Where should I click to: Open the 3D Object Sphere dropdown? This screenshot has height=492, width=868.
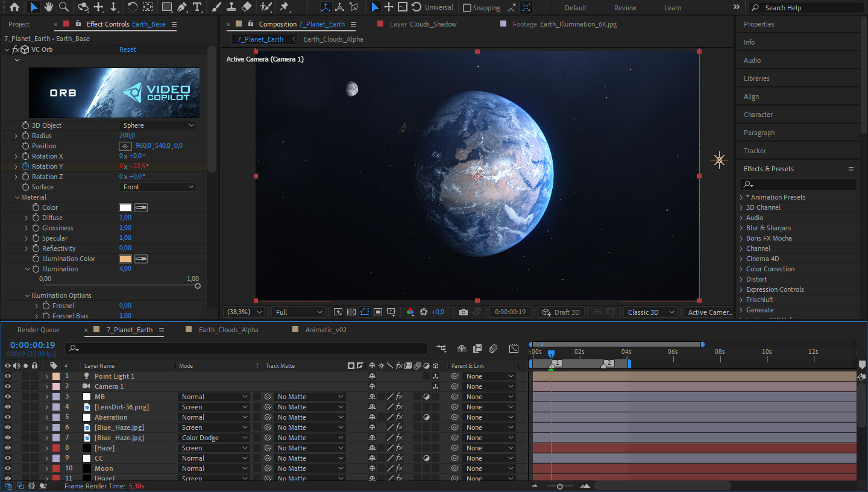pyautogui.click(x=158, y=125)
